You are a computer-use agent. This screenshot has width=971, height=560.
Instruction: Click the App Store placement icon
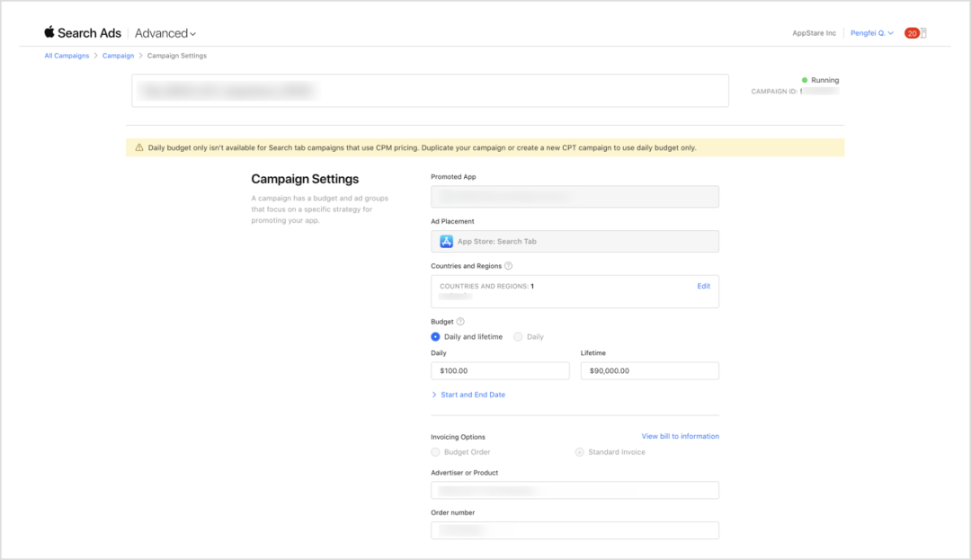pos(446,242)
